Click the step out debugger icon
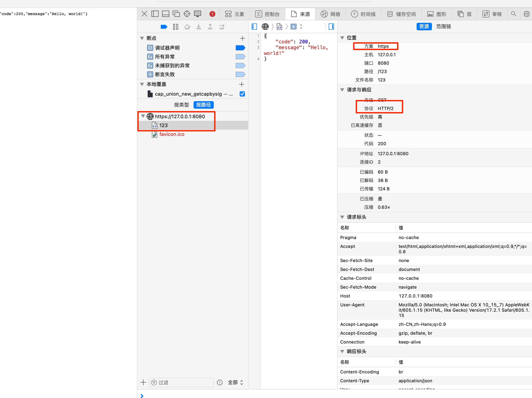The height and width of the screenshot is (398, 532). [x=210, y=26]
